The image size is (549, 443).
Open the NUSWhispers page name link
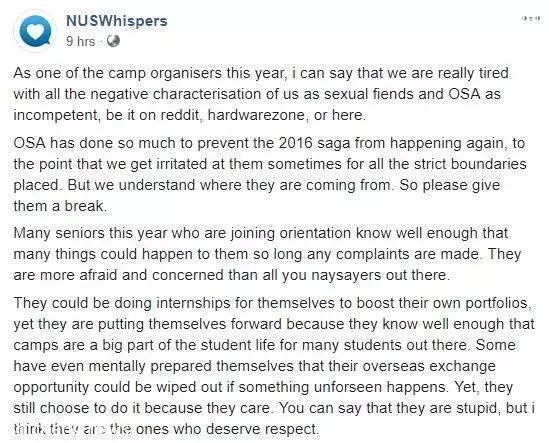click(117, 21)
